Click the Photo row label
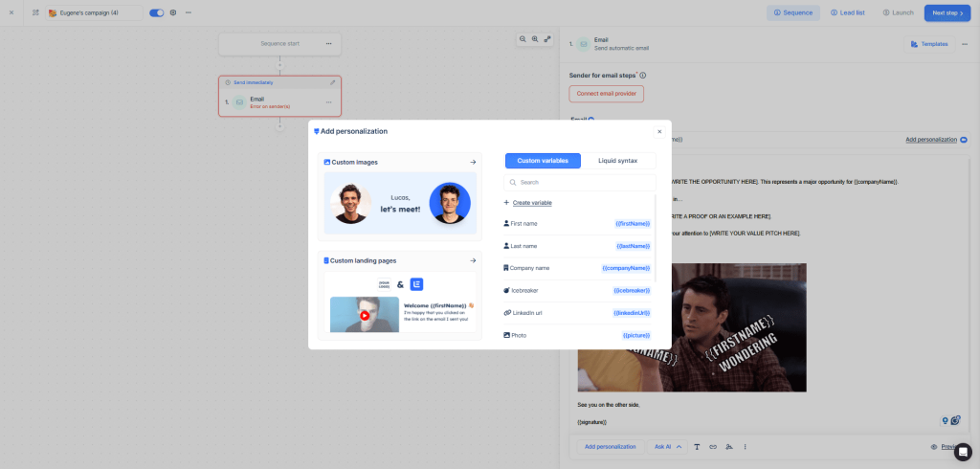Image resolution: width=980 pixels, height=469 pixels. pos(519,335)
